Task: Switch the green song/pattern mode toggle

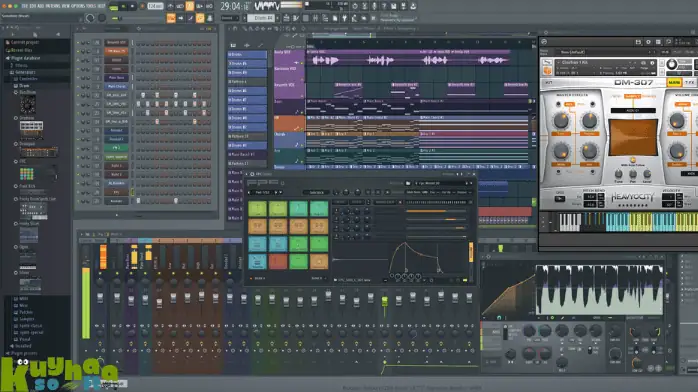Action: coord(114,7)
